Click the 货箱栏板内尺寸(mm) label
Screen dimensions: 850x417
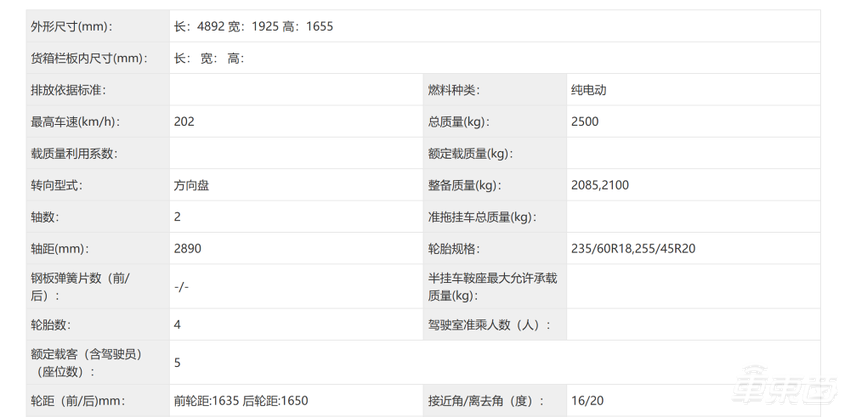tap(88, 58)
